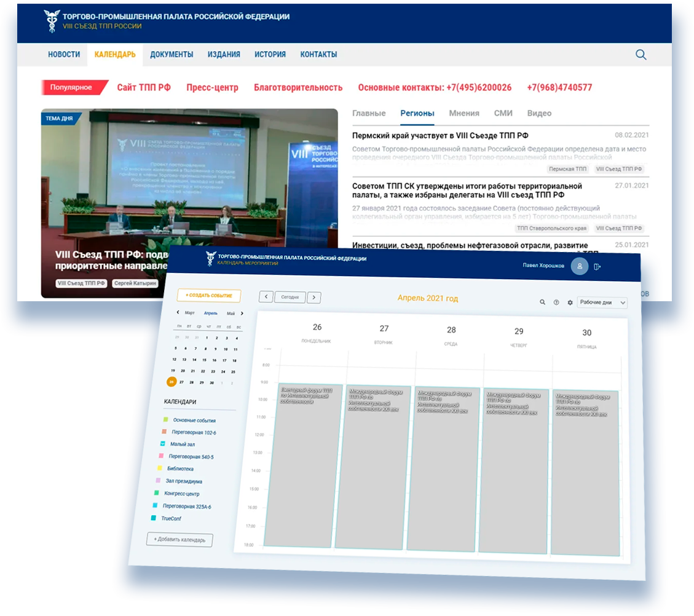Open the Friday 30 forum event block

click(x=585, y=473)
